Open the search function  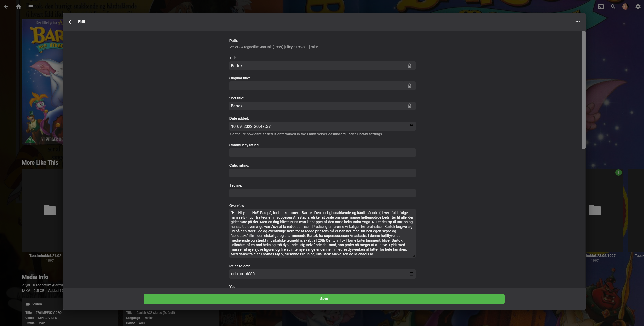pyautogui.click(x=613, y=6)
